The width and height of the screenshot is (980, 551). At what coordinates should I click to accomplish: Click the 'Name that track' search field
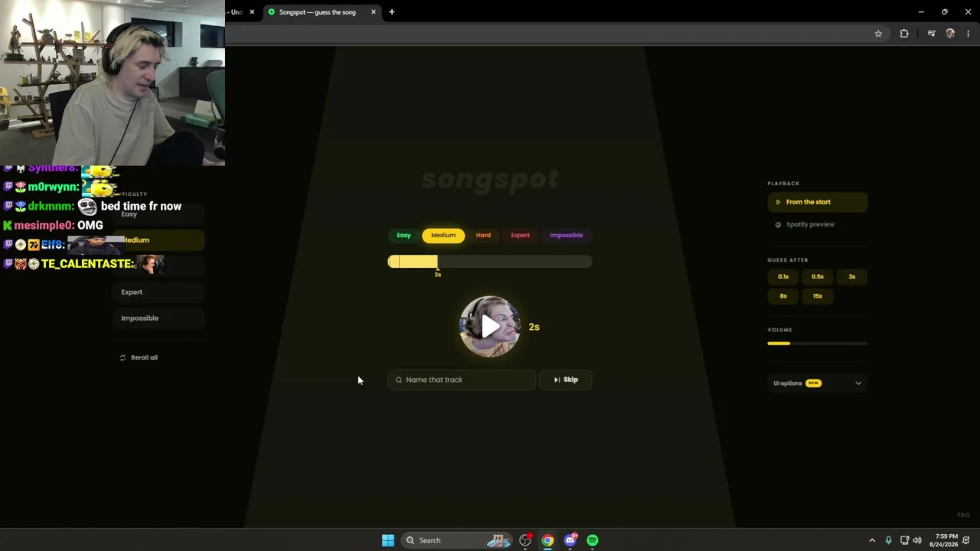click(462, 380)
